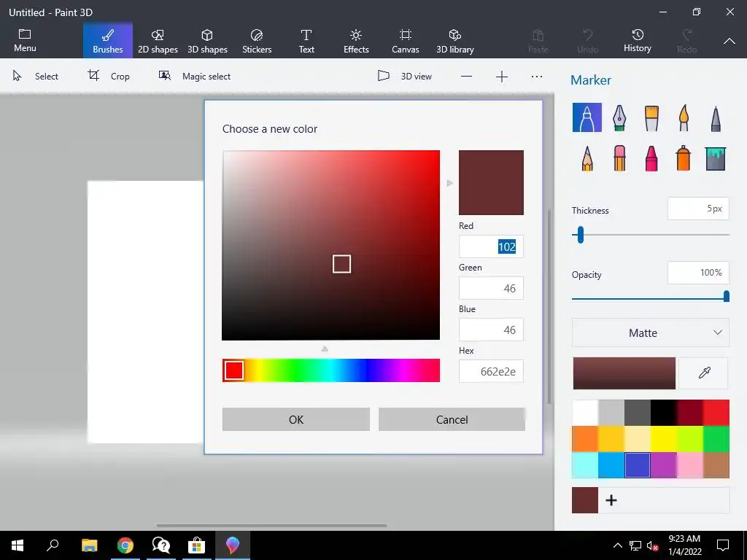
Task: Collapse the ribbon with chevron arrow
Action: 729,41
